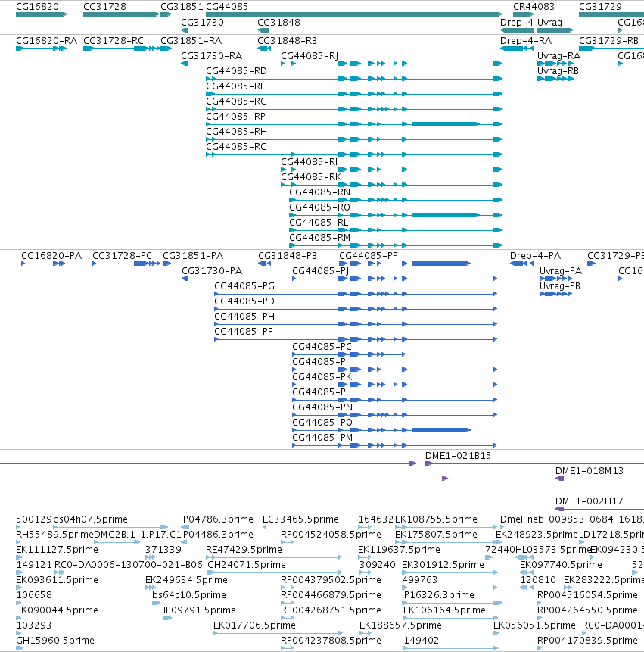
Task: Select EST RE47429.5prime
Action: tap(274, 557)
